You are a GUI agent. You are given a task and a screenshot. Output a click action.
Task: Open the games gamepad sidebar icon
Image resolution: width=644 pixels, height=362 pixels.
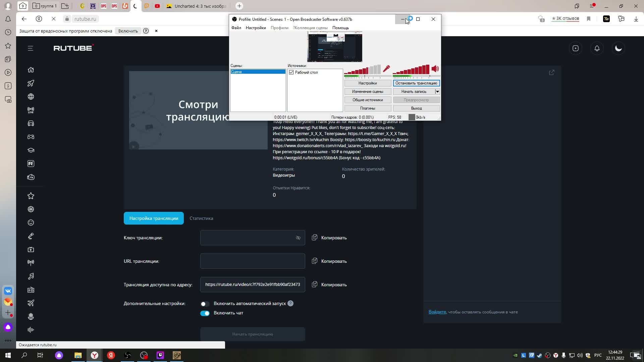(x=31, y=137)
